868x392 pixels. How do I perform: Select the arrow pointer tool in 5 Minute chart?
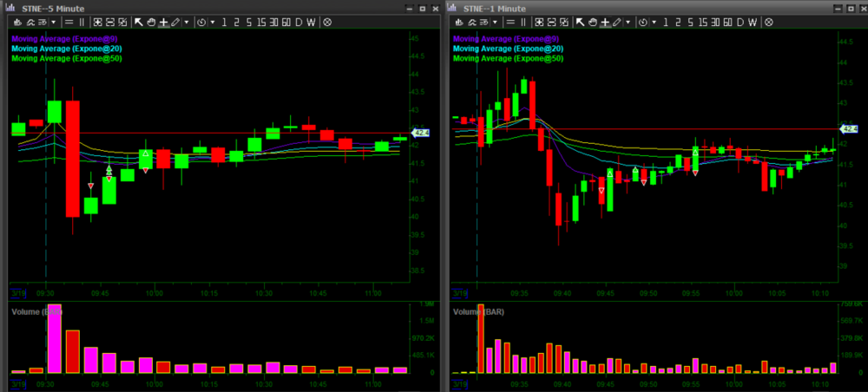[139, 22]
